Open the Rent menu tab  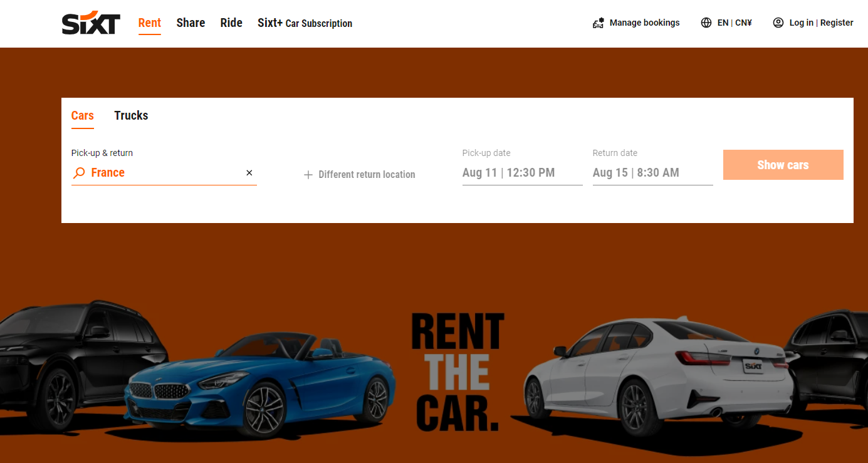(150, 23)
